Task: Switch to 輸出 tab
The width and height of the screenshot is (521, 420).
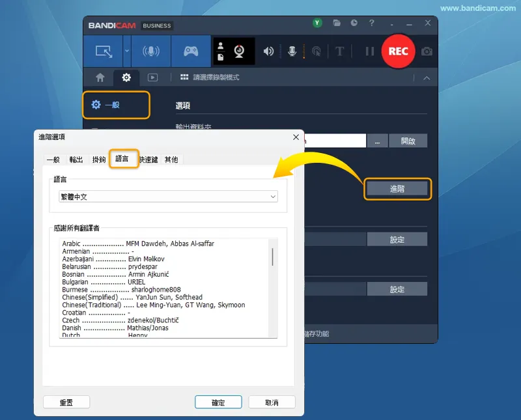Action: [76, 160]
